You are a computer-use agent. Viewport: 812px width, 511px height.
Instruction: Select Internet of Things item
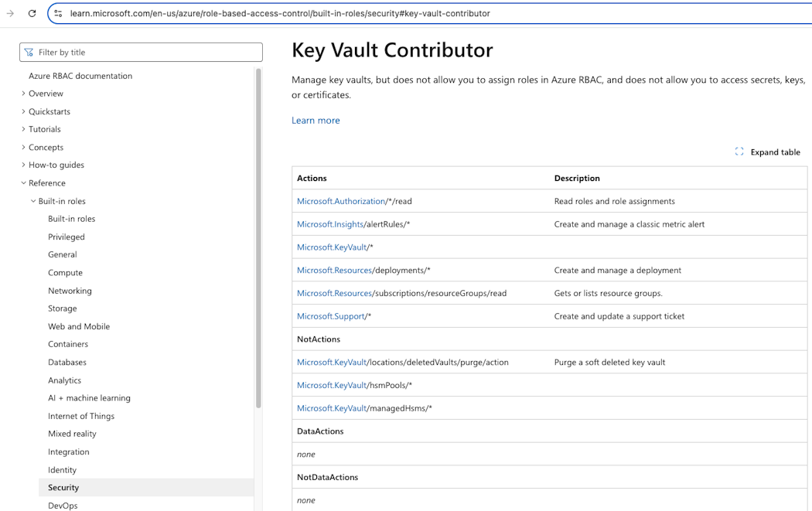click(x=81, y=416)
